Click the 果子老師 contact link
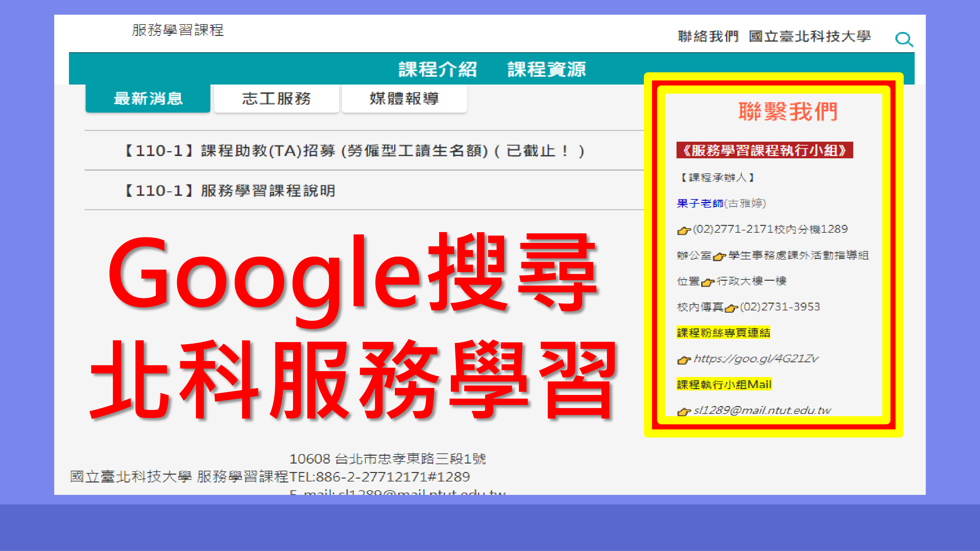This screenshot has height=551, width=980. pyautogui.click(x=700, y=203)
